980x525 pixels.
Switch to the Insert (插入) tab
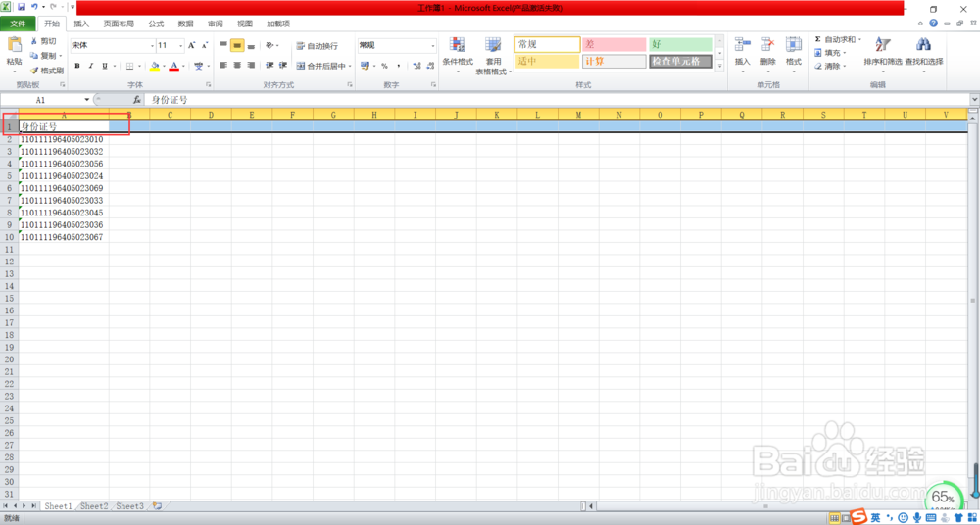81,24
